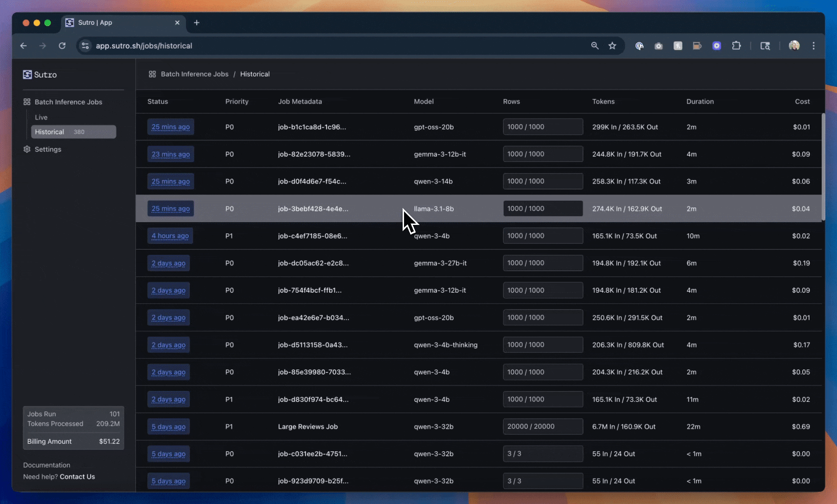Click the Settings gear icon

pos(27,149)
